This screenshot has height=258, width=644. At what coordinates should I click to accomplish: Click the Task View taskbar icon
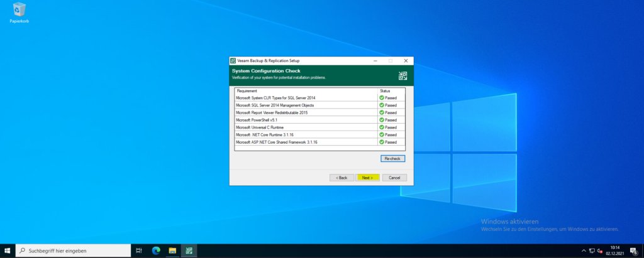point(138,250)
